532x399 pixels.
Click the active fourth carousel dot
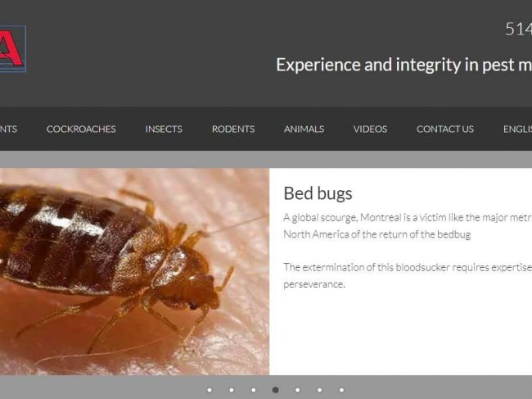coord(276,390)
